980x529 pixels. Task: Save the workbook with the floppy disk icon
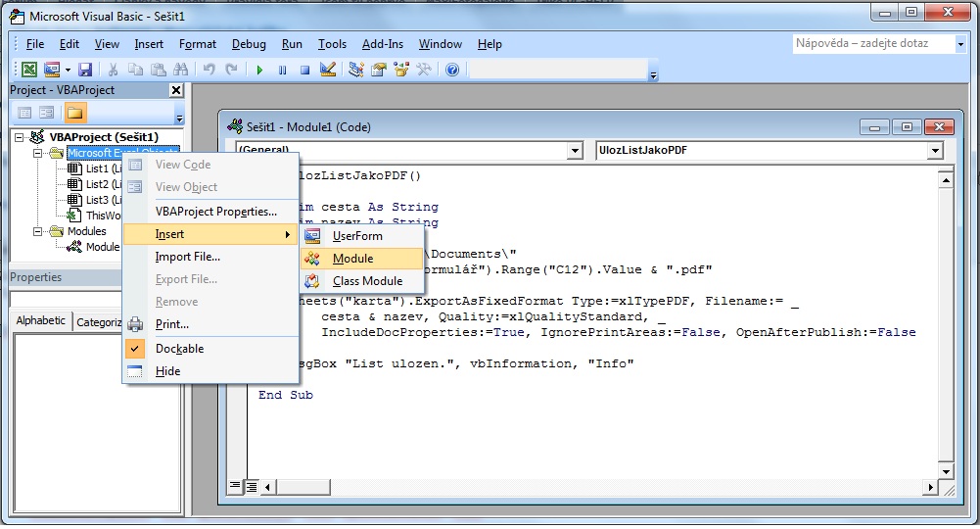coord(85,70)
